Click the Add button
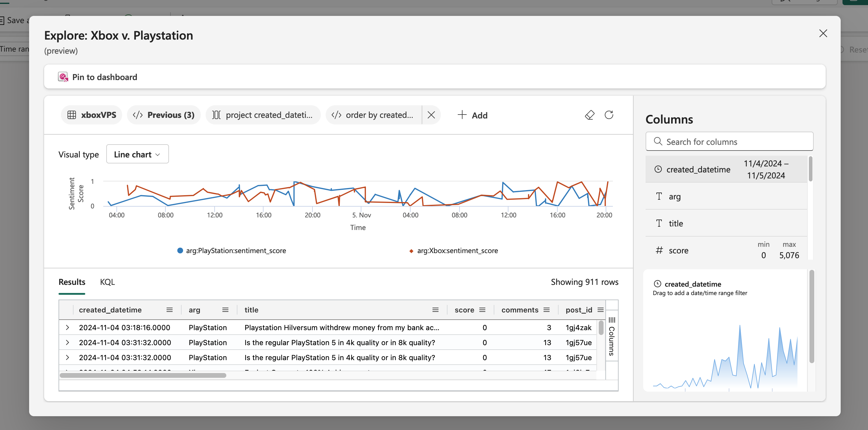The image size is (868, 430). click(472, 115)
